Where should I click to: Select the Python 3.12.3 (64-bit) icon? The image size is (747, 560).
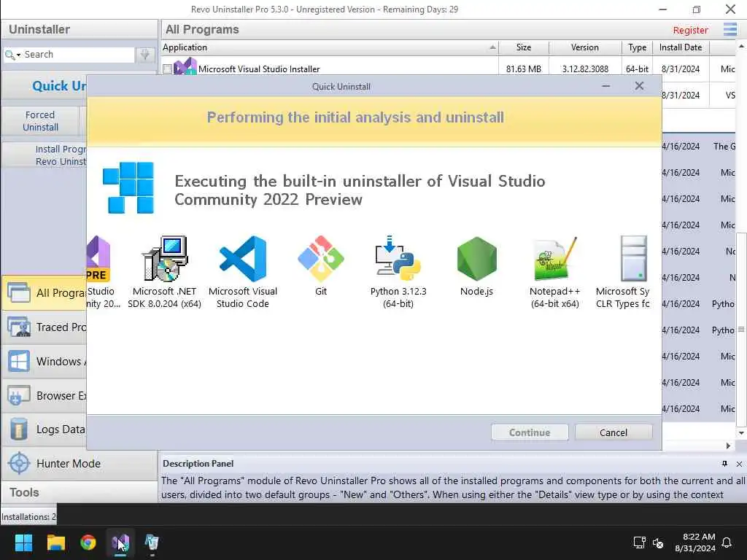(398, 259)
